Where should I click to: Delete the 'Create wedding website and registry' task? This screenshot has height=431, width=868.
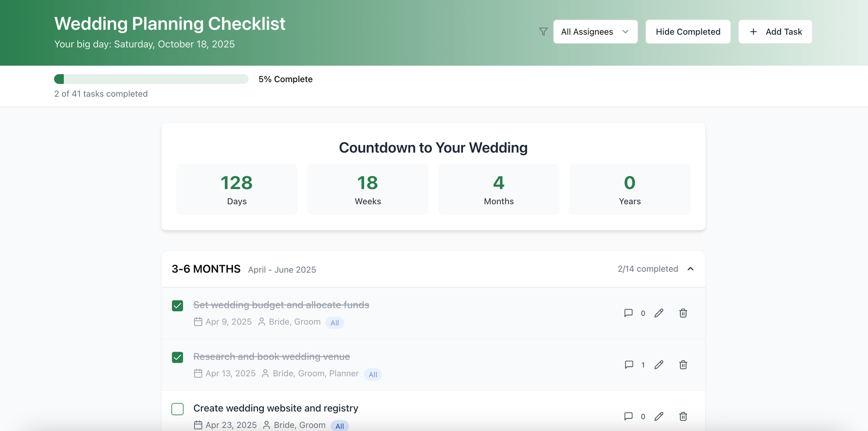click(683, 416)
